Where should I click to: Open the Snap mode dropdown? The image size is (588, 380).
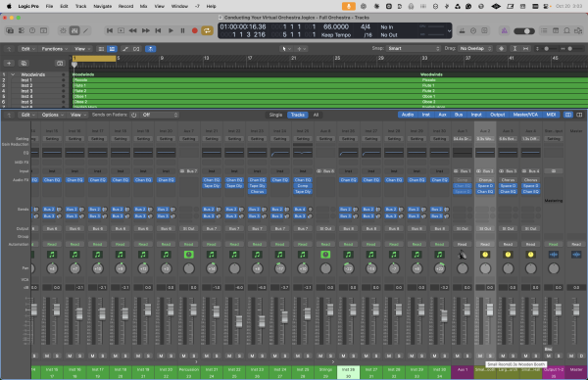(x=413, y=48)
